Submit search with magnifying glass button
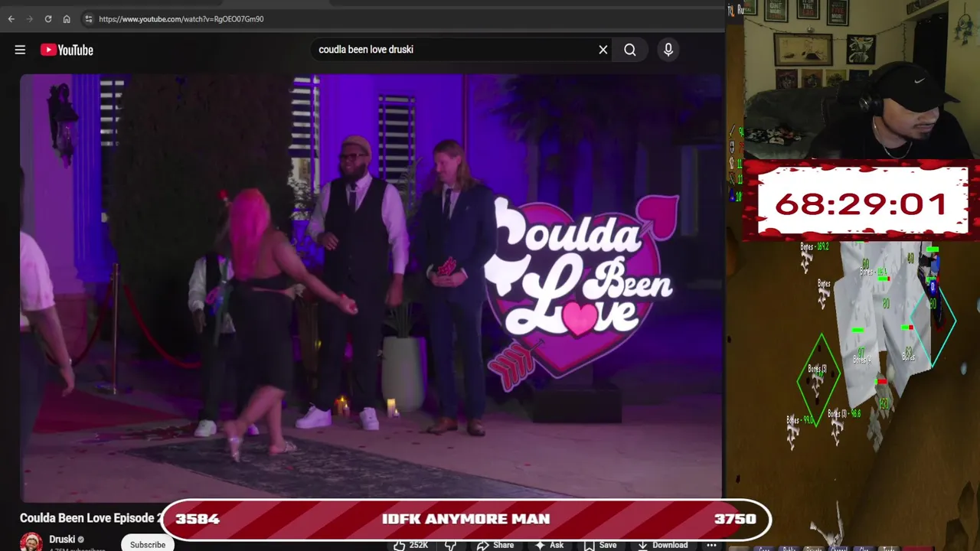980x551 pixels. click(x=630, y=50)
